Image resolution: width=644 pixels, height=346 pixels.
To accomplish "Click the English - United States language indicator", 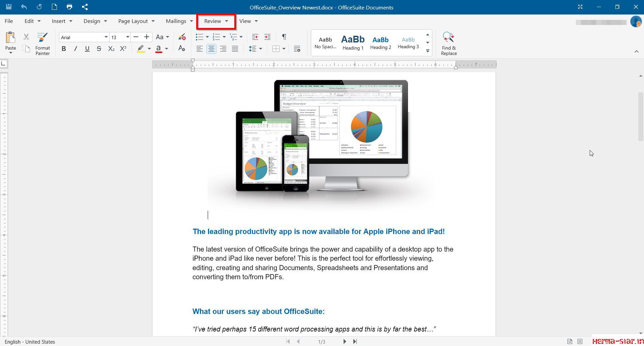I will (30, 342).
